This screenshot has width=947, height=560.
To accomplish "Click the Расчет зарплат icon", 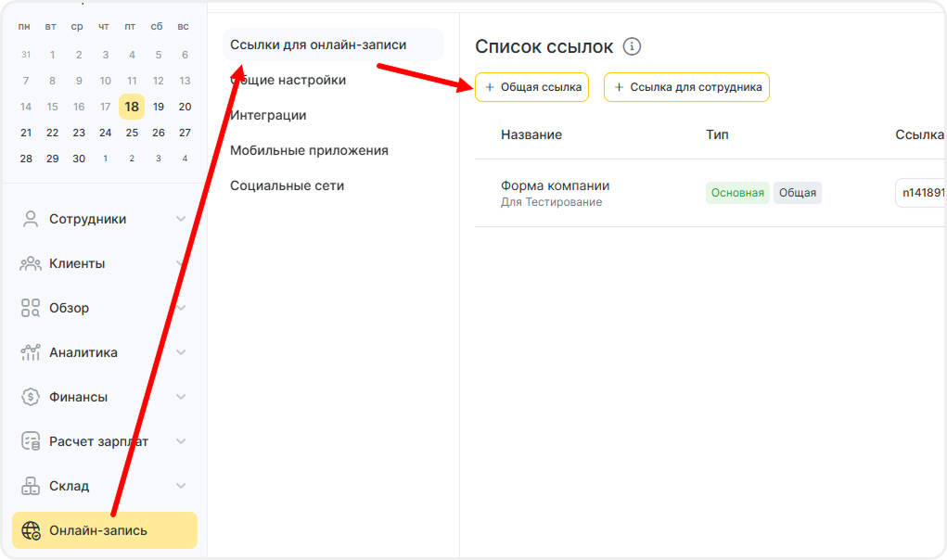I will click(31, 441).
